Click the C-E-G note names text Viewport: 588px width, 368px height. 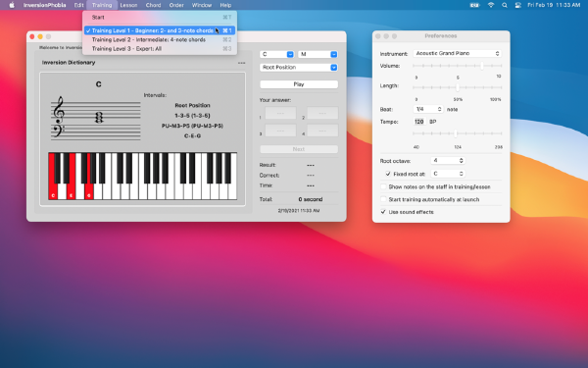(192, 136)
